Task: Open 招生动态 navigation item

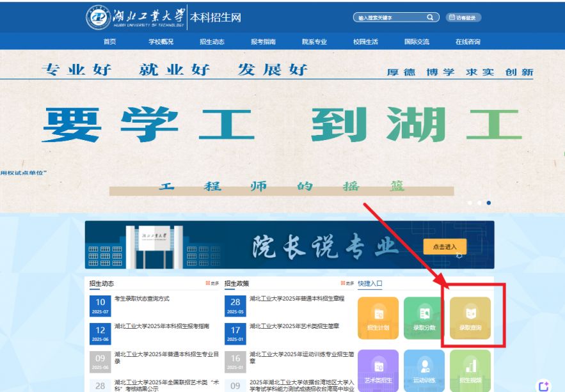Action: (212, 42)
